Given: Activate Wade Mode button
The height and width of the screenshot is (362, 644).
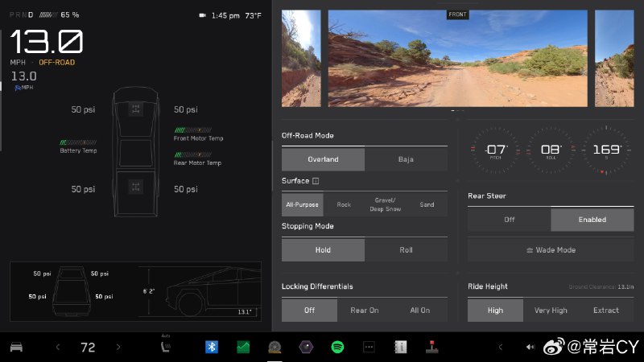Looking at the screenshot, I should (x=551, y=250).
